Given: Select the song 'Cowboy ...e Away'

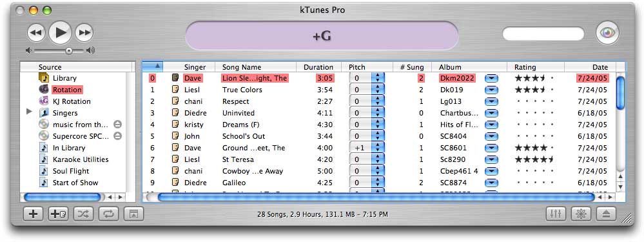Looking at the screenshot, I should click(x=253, y=171).
